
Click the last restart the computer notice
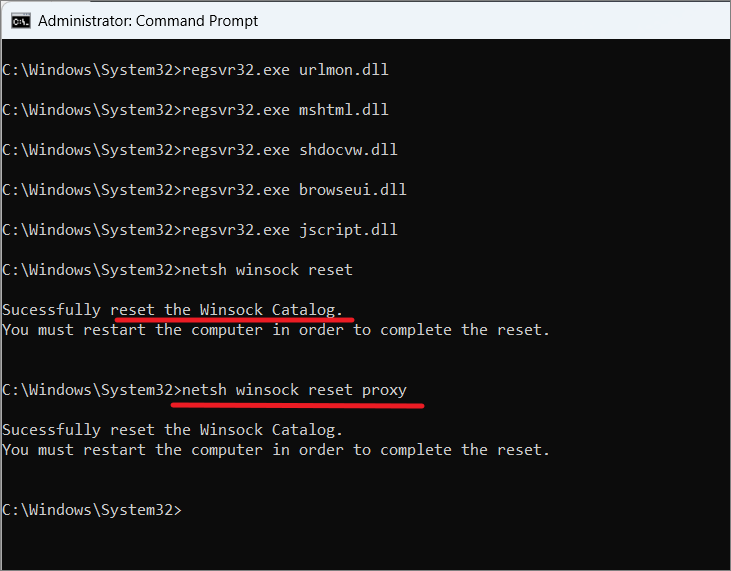tap(276, 450)
